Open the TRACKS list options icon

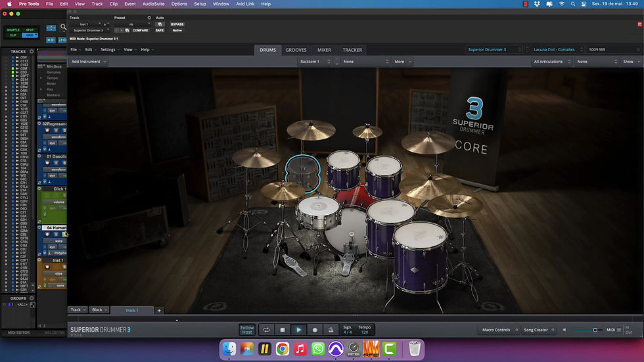tap(32, 51)
